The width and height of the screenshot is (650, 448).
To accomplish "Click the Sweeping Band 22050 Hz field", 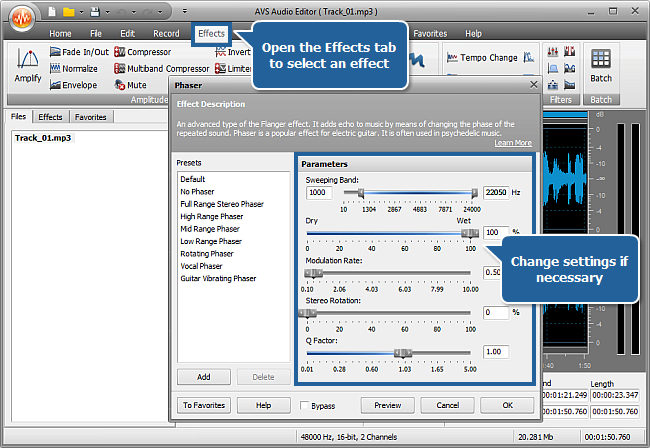I will tap(496, 192).
